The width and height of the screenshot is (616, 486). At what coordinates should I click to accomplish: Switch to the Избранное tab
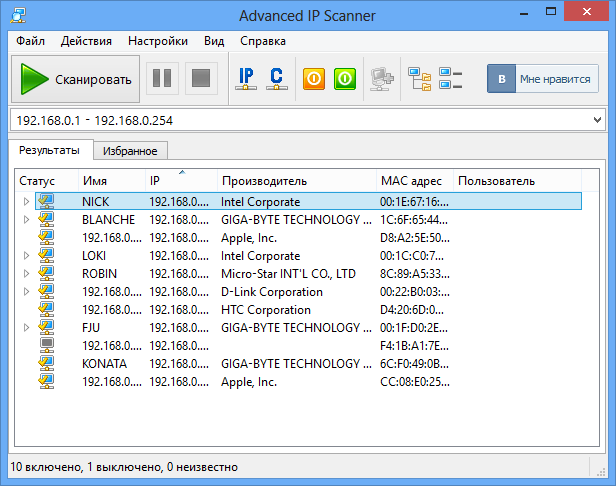[x=130, y=151]
